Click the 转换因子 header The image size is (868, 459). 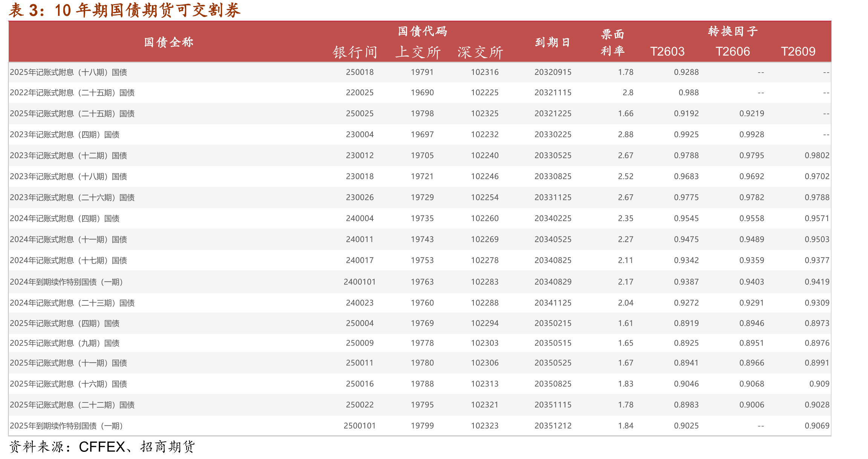(x=733, y=31)
